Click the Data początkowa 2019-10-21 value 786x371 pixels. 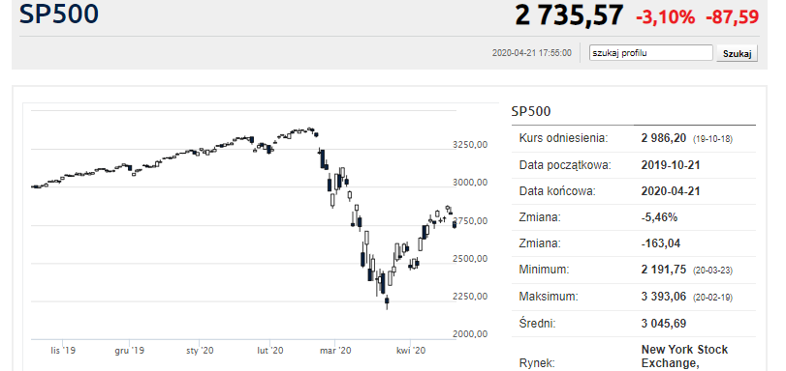670,165
